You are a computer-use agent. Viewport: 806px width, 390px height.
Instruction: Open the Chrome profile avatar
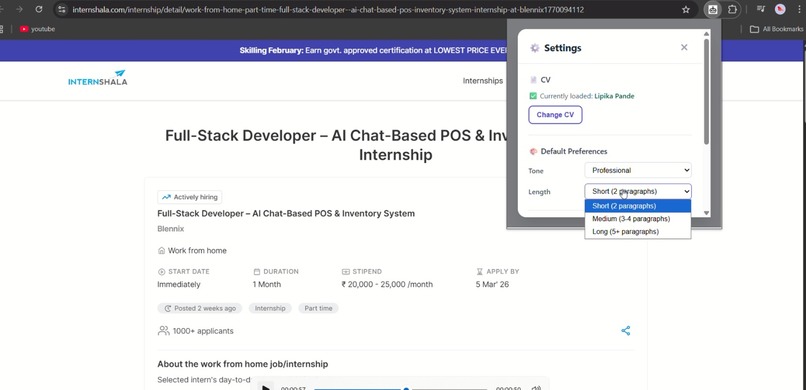tap(780, 9)
